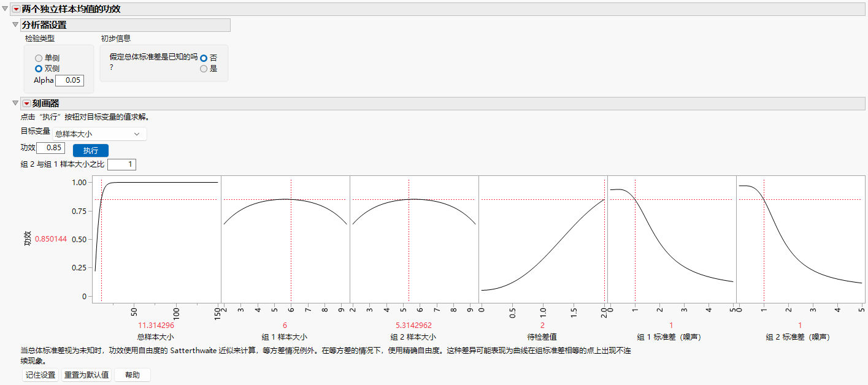Click the 总样本大小 axis label
The width and height of the screenshot is (868, 385).
(156, 337)
